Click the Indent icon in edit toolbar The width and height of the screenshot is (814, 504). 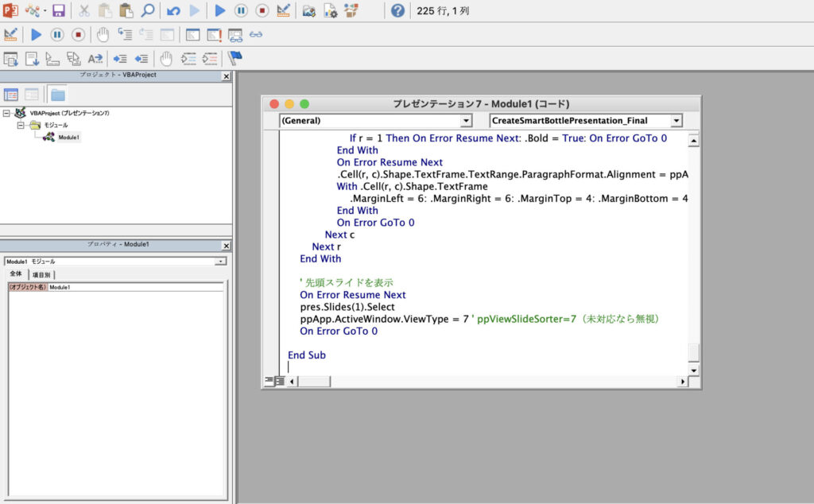(x=120, y=58)
